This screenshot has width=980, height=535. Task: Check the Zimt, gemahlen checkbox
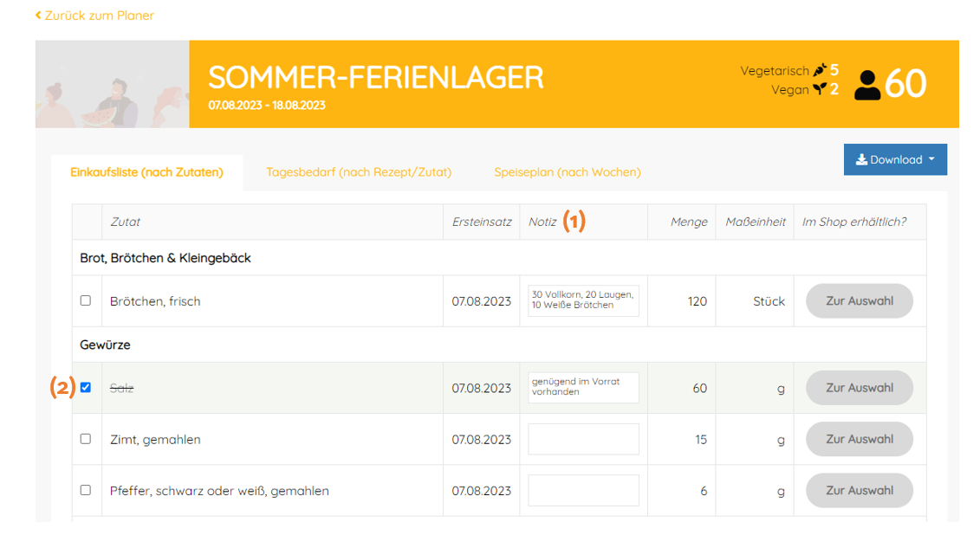(x=85, y=439)
